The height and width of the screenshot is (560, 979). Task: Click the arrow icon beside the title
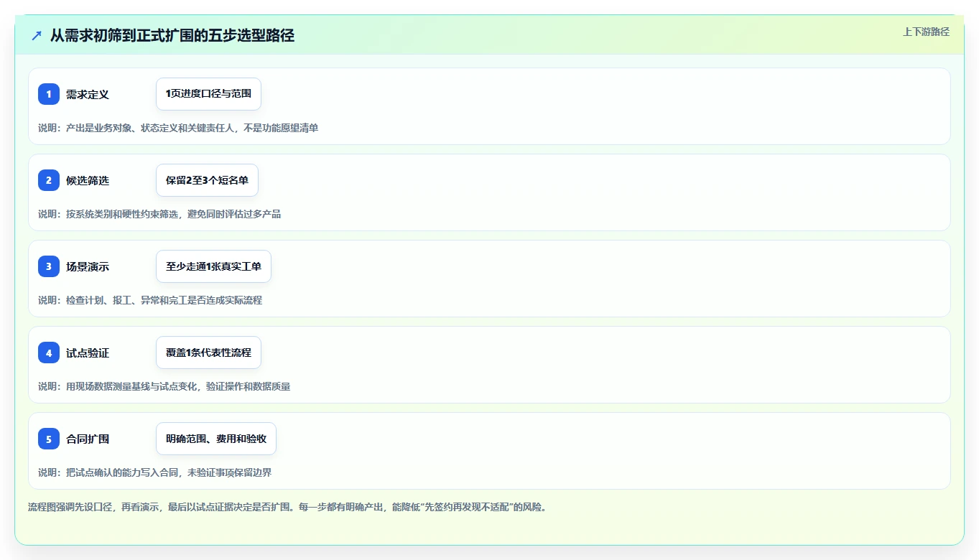[37, 35]
